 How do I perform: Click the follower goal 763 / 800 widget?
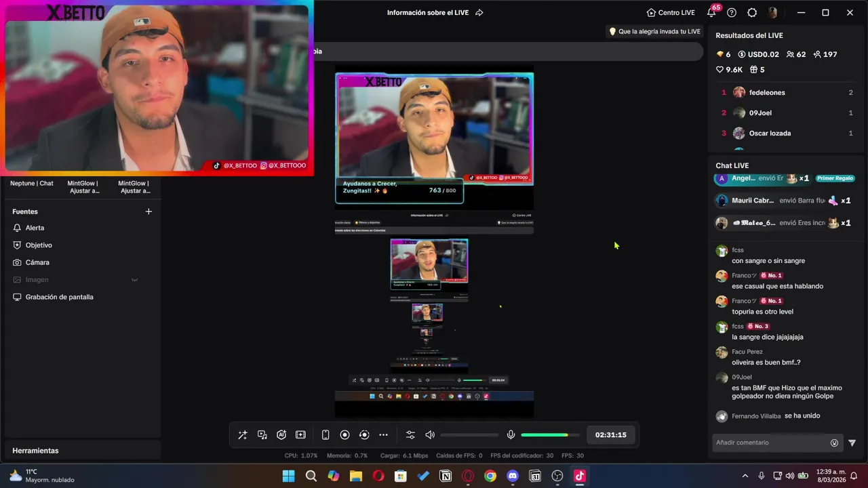[399, 190]
